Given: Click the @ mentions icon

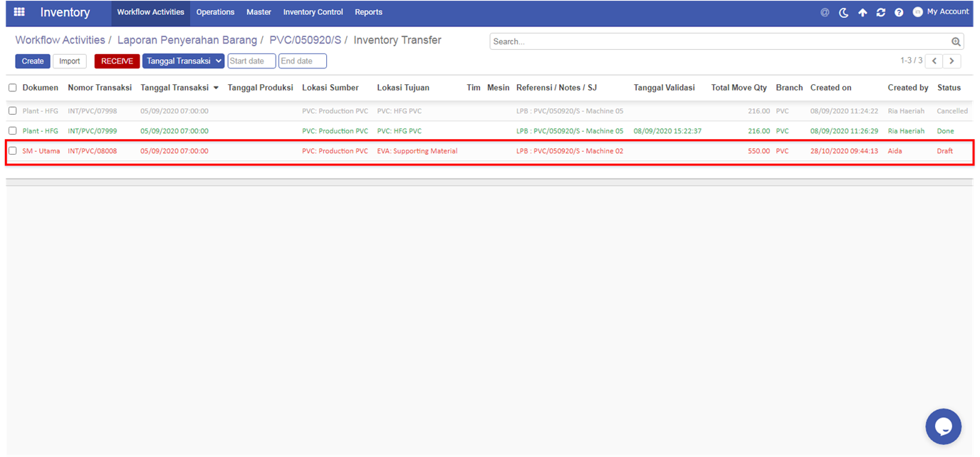Looking at the screenshot, I should 825,12.
